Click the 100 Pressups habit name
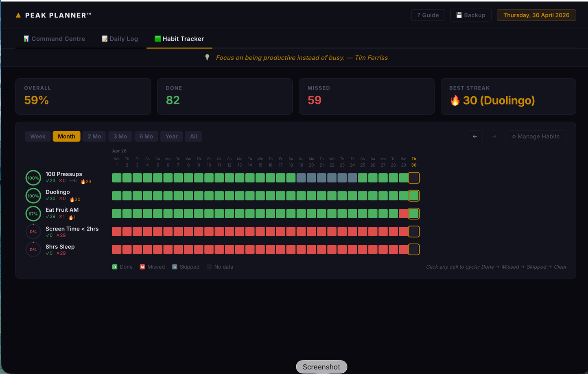 pos(64,174)
